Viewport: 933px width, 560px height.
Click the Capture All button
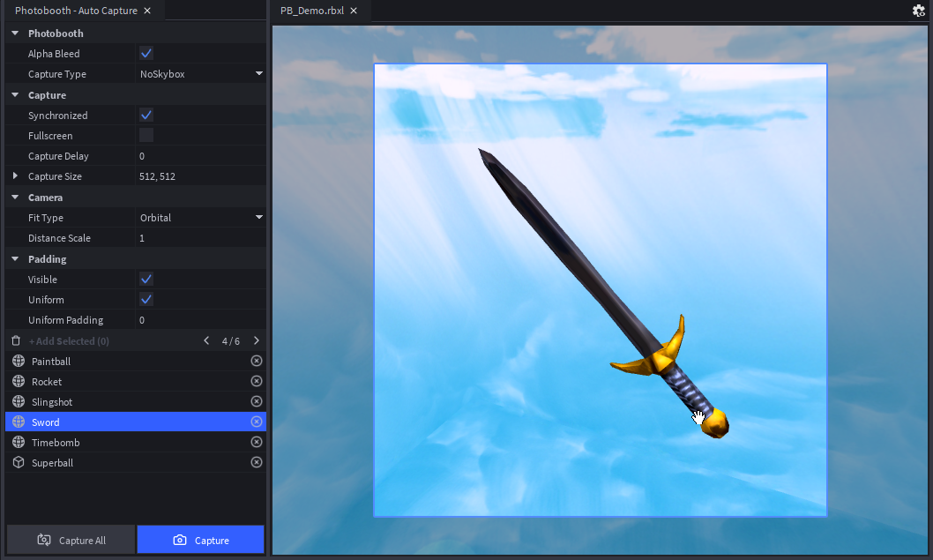pos(71,540)
